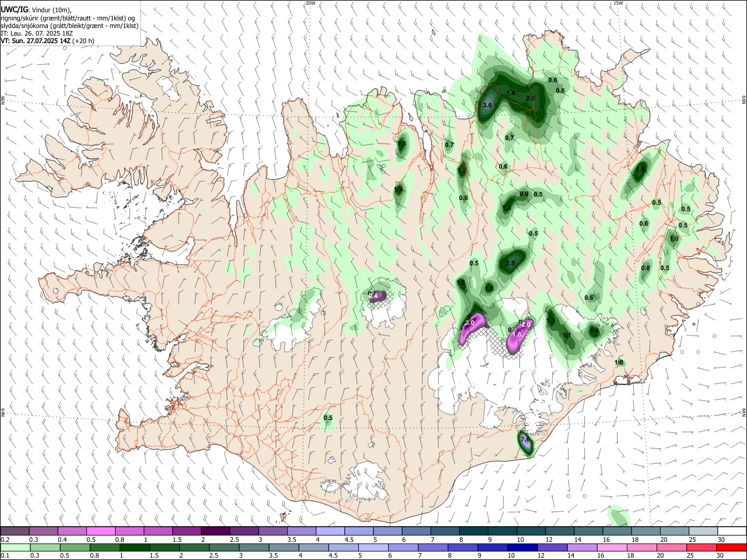Click the 0.8 value label in eastern Iceland
The height and width of the screenshot is (560, 747).
click(645, 268)
